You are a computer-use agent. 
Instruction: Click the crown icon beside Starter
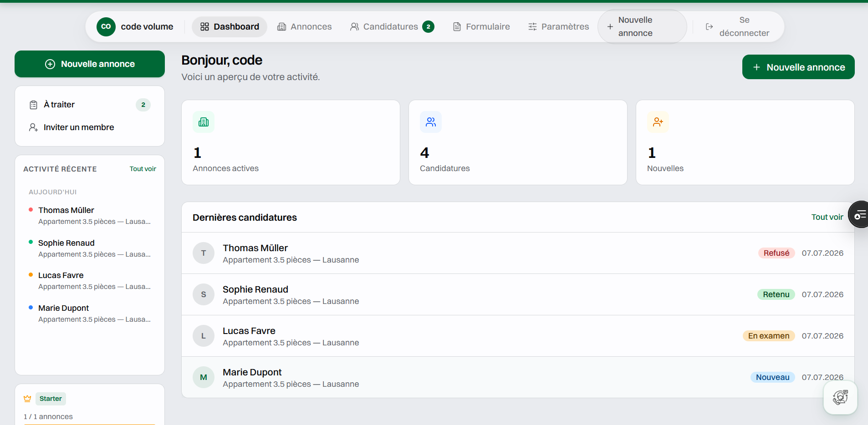pyautogui.click(x=27, y=399)
